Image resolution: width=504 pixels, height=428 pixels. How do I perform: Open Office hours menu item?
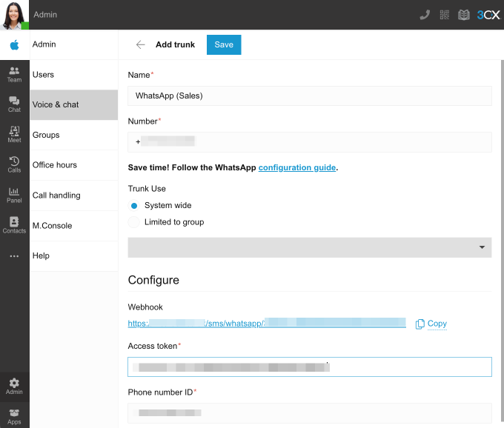[x=74, y=165]
